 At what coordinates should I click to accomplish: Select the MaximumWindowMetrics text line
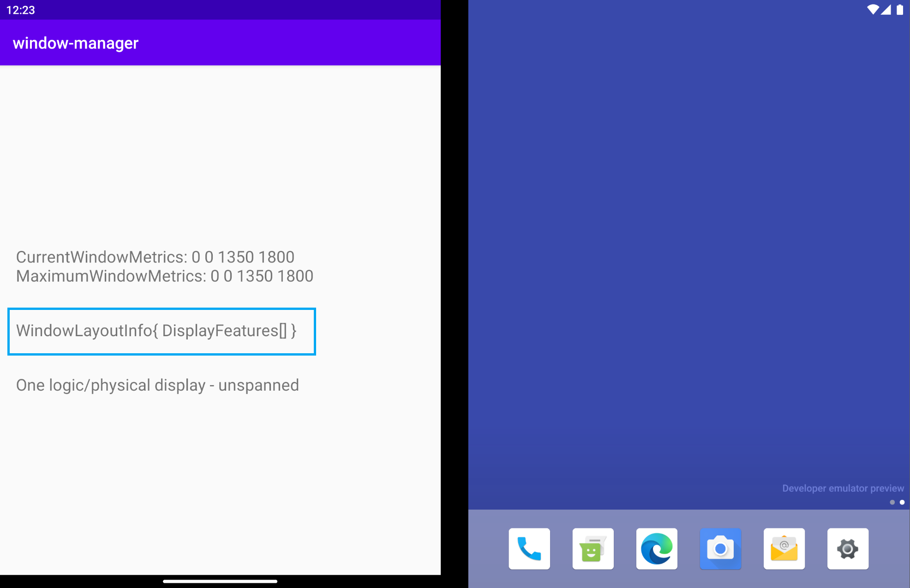(164, 276)
